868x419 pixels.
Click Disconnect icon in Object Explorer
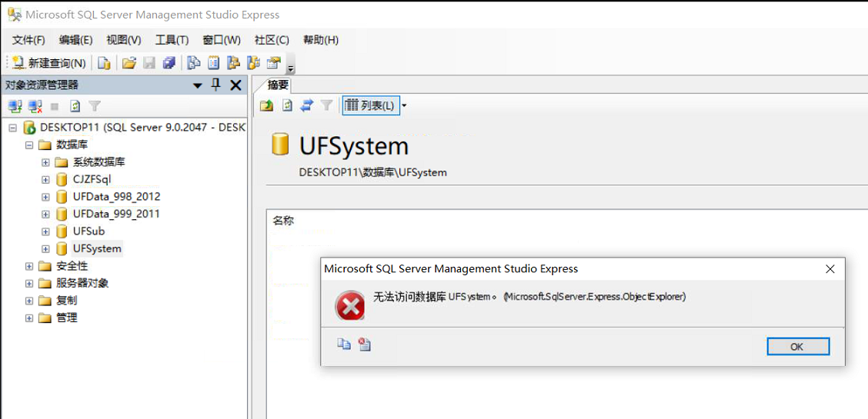35,105
